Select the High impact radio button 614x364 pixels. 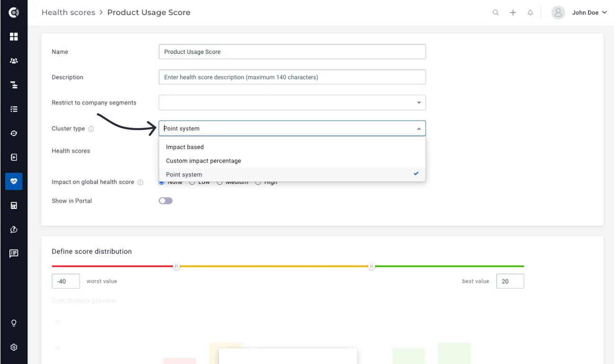[258, 182]
